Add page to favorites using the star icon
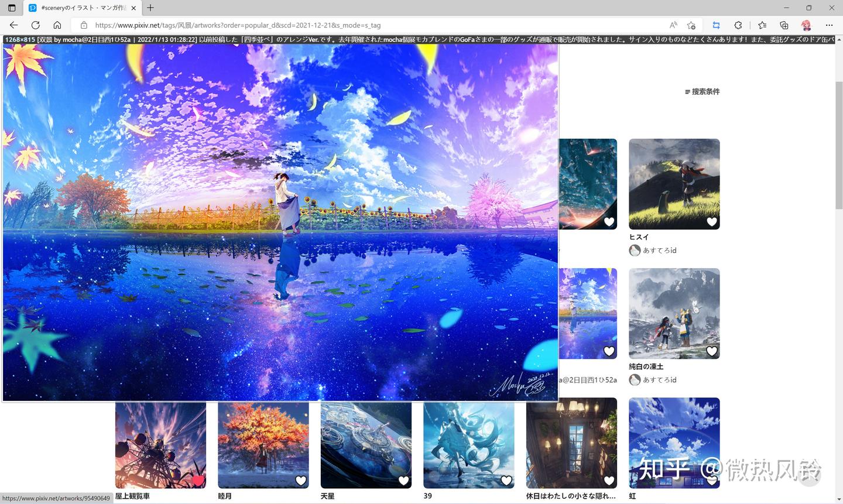 pyautogui.click(x=691, y=25)
